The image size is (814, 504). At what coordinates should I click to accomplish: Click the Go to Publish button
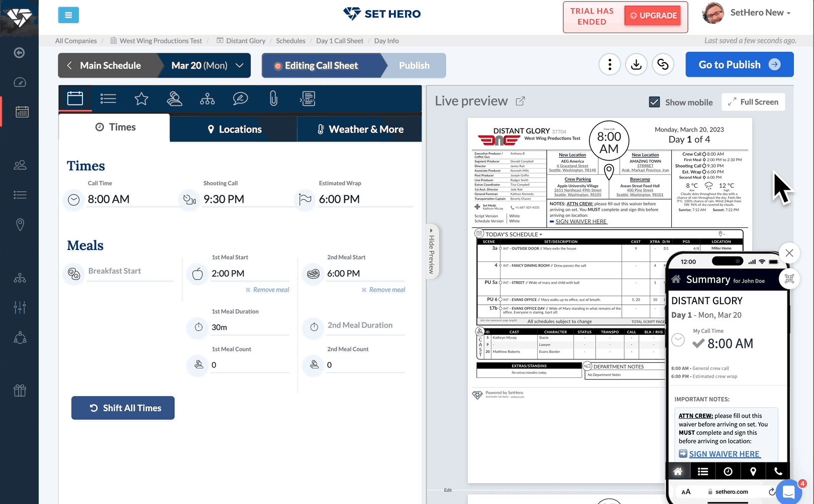click(x=740, y=64)
